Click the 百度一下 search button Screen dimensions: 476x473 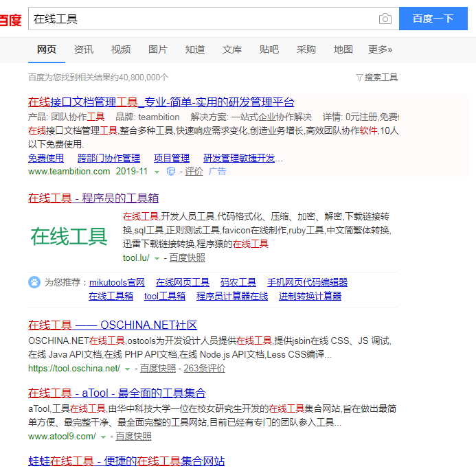(433, 19)
